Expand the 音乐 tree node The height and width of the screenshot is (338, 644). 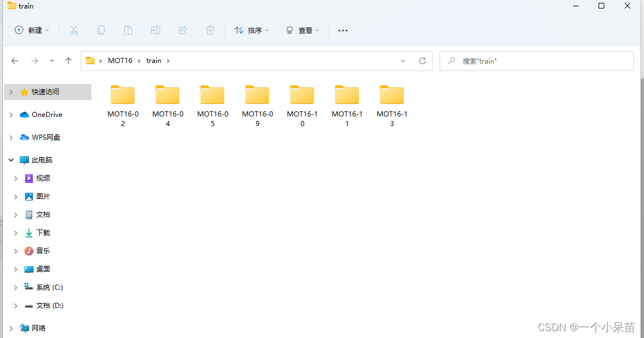click(15, 251)
